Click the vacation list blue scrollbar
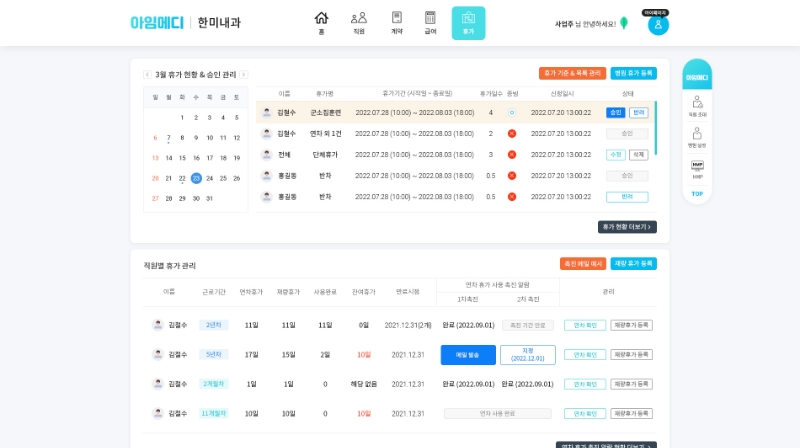The image size is (800, 448). pyautogui.click(x=655, y=128)
